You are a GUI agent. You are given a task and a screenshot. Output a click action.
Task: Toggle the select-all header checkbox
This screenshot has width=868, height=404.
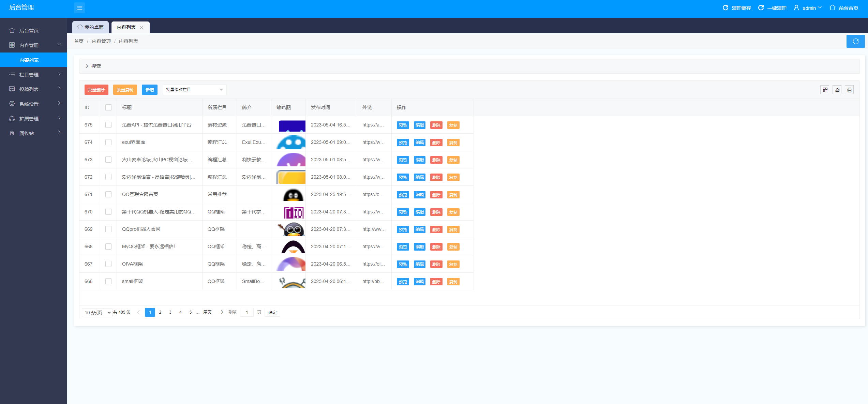(108, 107)
